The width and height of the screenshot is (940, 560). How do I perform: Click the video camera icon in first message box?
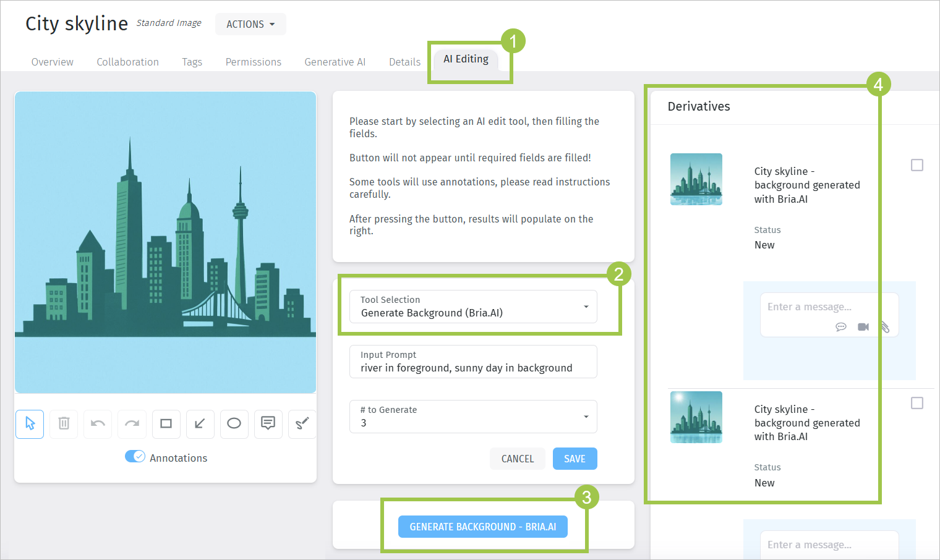(863, 327)
